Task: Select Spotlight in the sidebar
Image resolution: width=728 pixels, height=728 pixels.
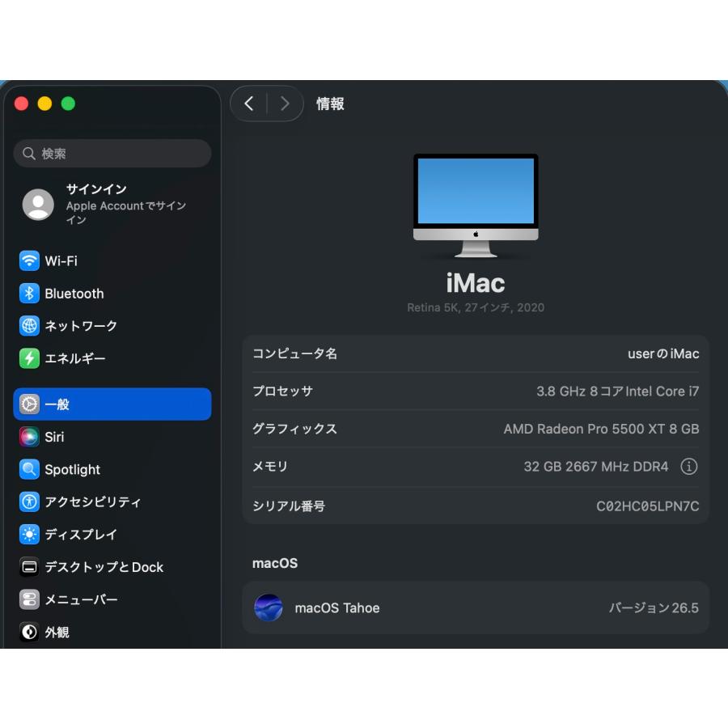Action: pyautogui.click(x=112, y=469)
